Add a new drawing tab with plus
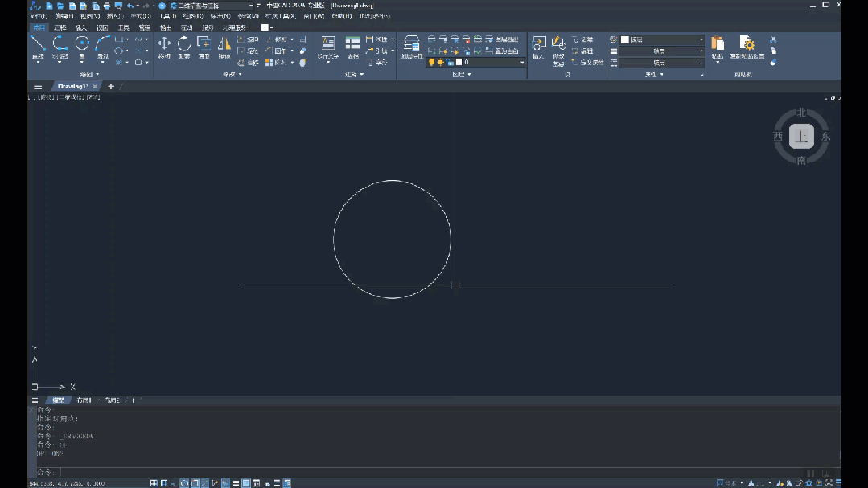This screenshot has width=868, height=488. point(111,86)
